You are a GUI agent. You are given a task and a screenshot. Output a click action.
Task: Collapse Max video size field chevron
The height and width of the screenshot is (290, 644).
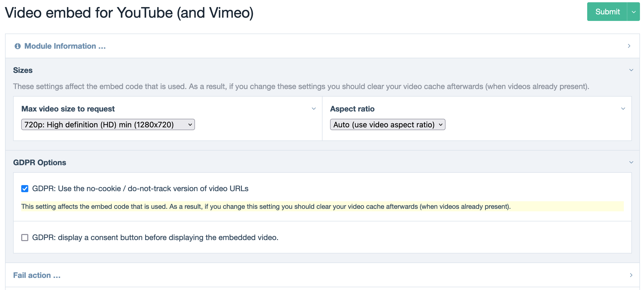pos(314,109)
